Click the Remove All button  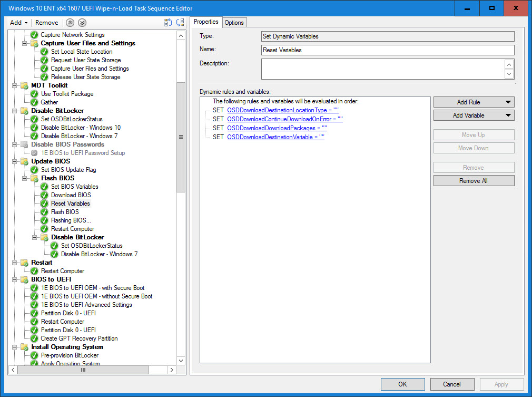474,181
